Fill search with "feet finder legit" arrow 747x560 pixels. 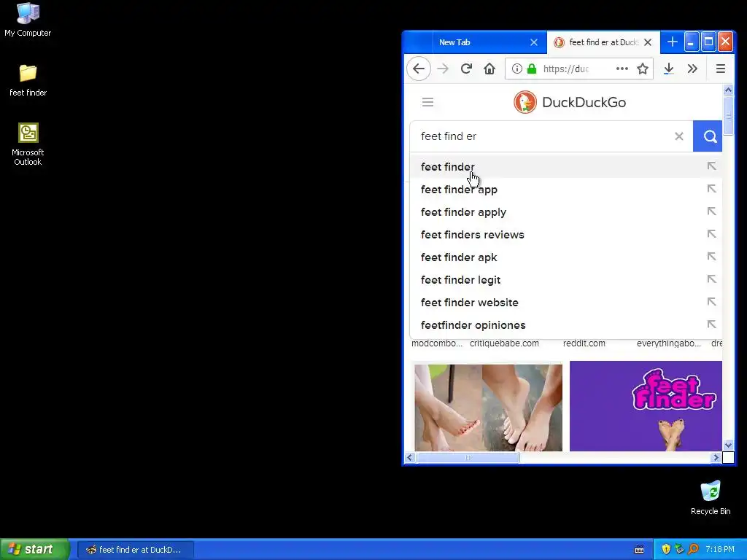click(711, 279)
